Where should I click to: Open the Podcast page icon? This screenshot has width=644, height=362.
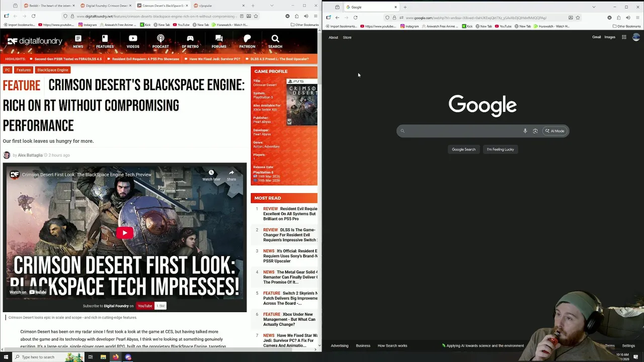(160, 39)
